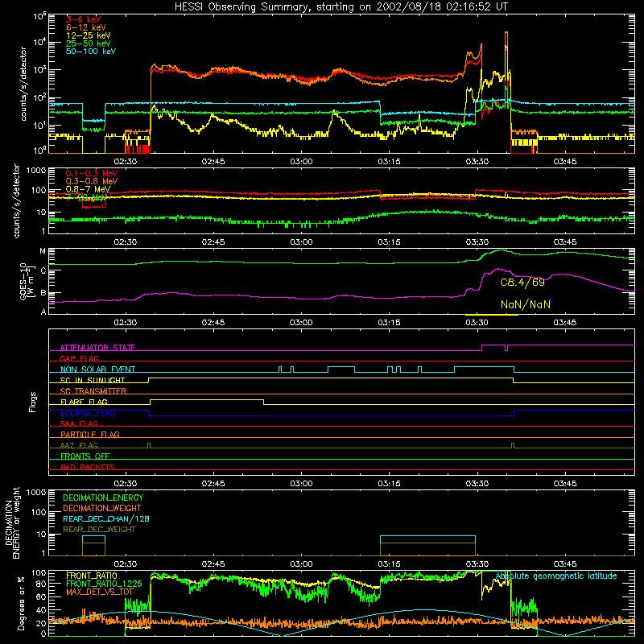The image size is (644, 644).
Task: Click the green FRONT_RATIO_1225 legend label
Action: [x=104, y=584]
